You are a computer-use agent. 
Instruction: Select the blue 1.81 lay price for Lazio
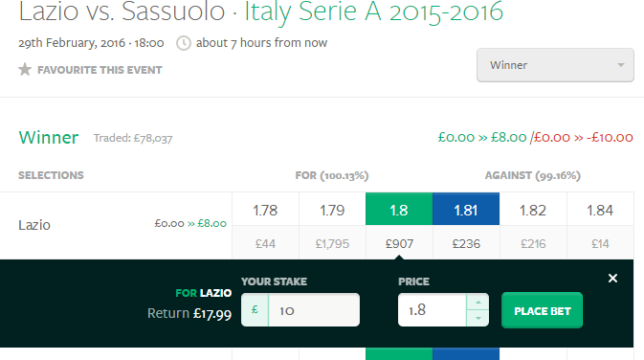pos(466,210)
